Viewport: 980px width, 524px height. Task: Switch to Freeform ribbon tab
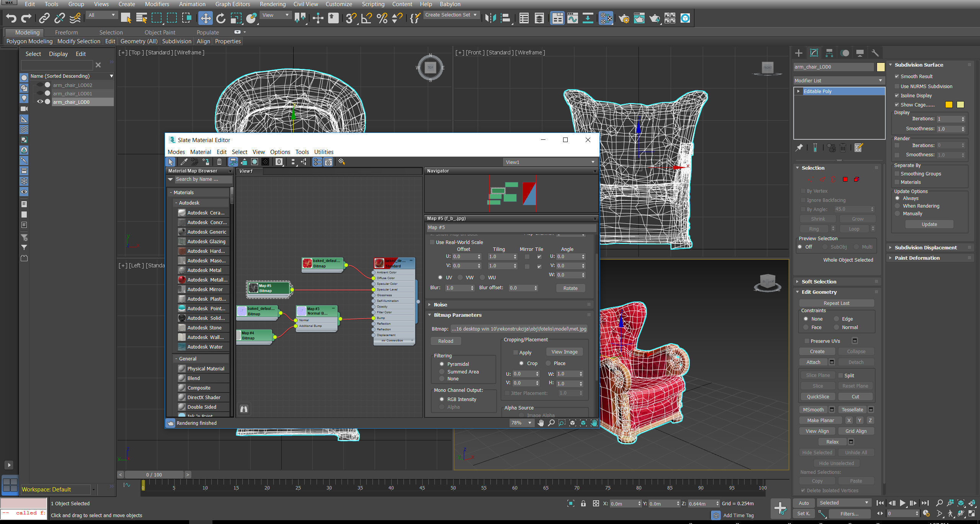coord(66,33)
